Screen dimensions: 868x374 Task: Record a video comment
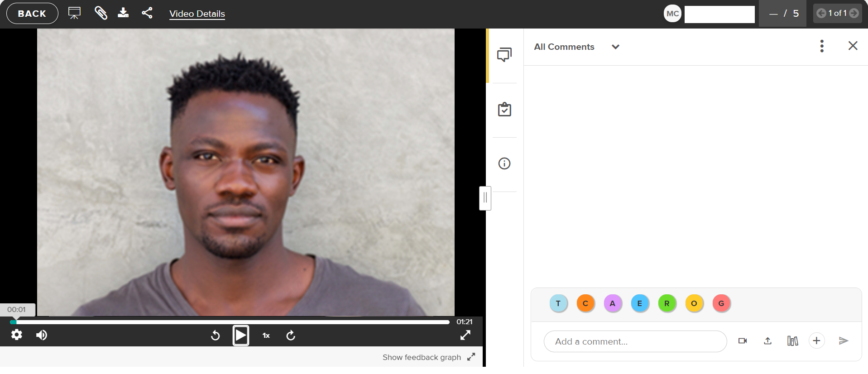coord(743,341)
